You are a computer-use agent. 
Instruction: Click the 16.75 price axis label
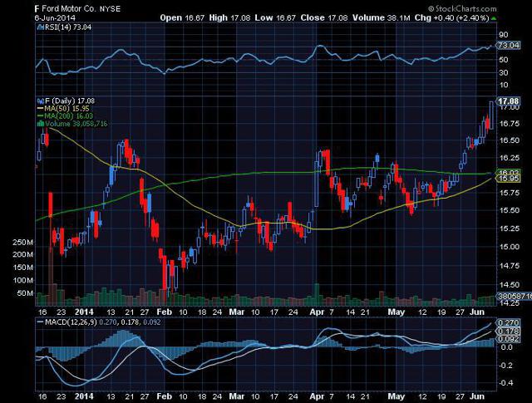(x=510, y=124)
